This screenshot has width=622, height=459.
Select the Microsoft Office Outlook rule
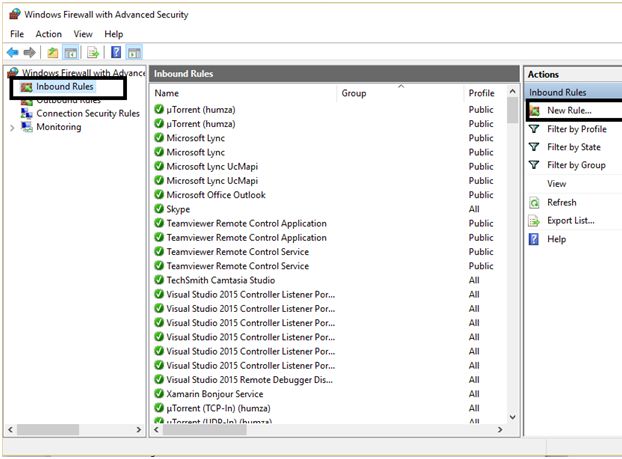(x=216, y=195)
